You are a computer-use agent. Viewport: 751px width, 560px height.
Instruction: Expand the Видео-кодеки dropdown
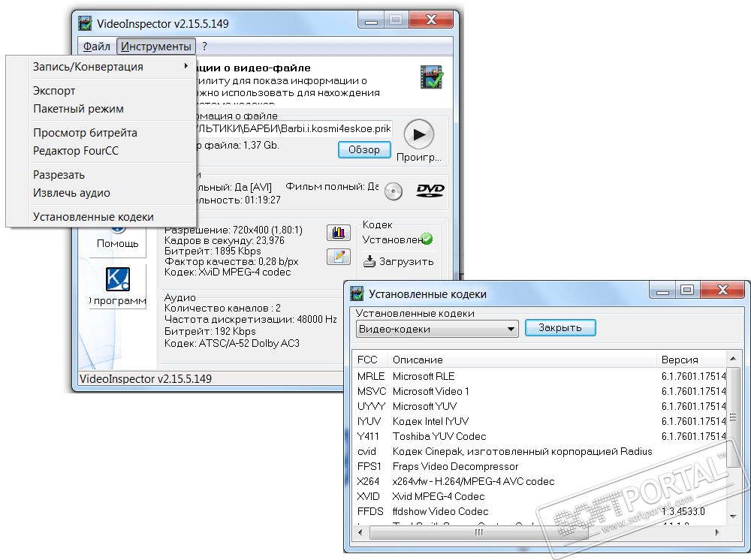[437, 329]
